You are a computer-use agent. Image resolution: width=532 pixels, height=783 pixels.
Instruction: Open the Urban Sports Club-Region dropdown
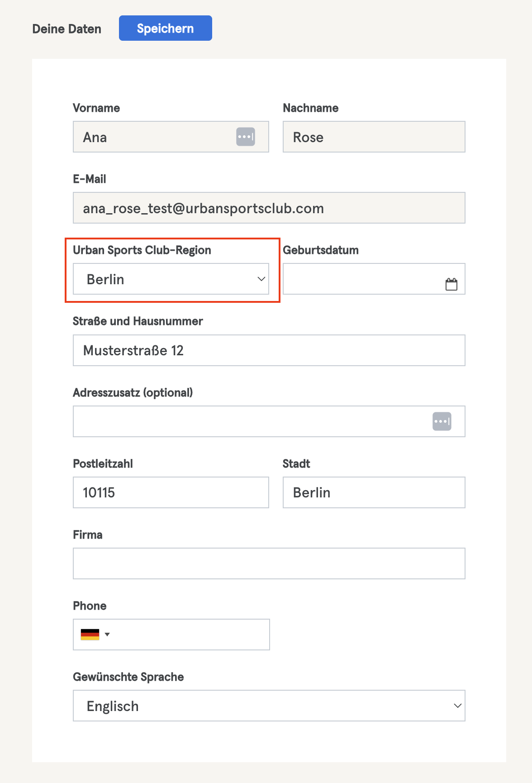[x=171, y=279]
